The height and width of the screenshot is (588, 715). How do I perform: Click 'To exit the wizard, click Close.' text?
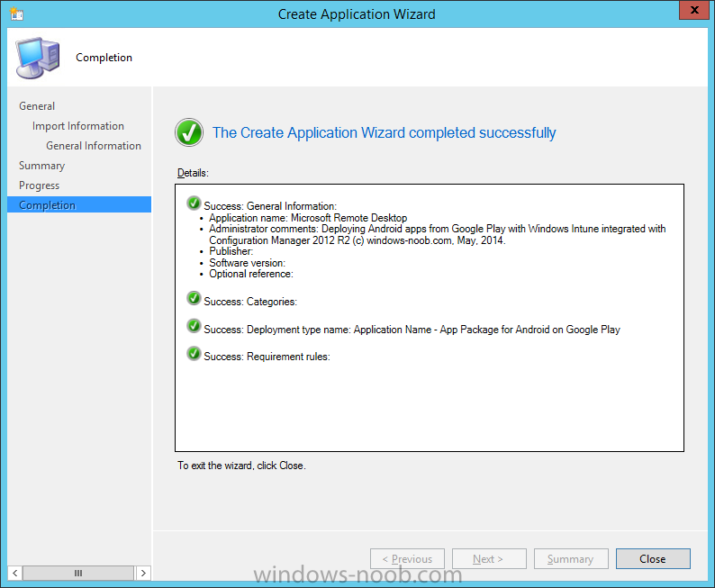coord(241,466)
